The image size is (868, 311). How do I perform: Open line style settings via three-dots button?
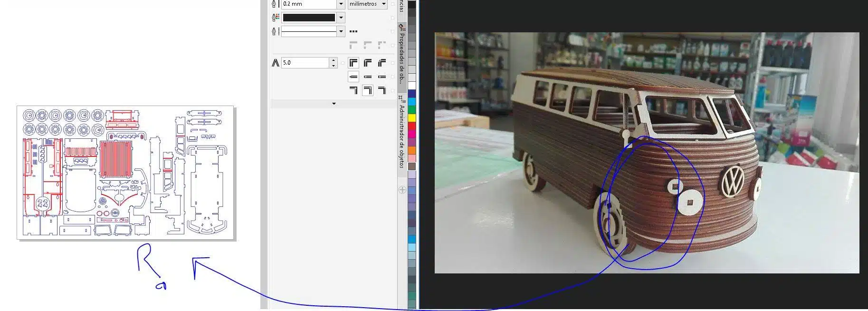point(353,31)
